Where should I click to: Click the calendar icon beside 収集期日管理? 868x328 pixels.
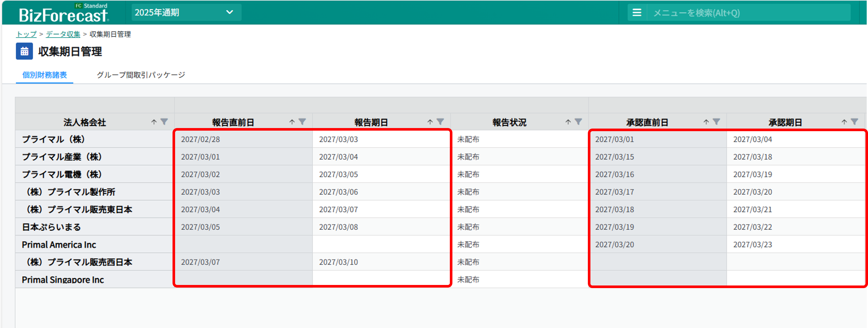(x=24, y=51)
